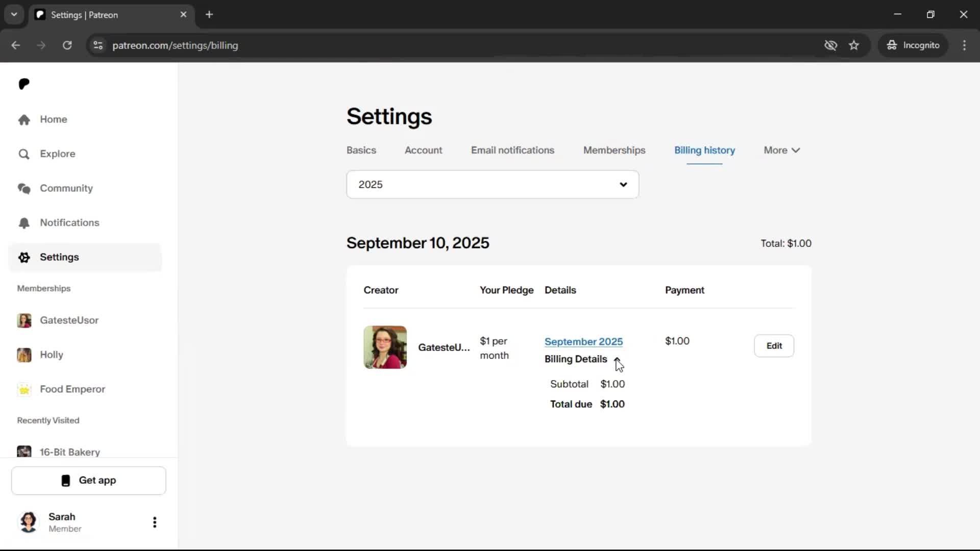Select the Billing history tab
This screenshot has height=551, width=980.
[x=704, y=151]
